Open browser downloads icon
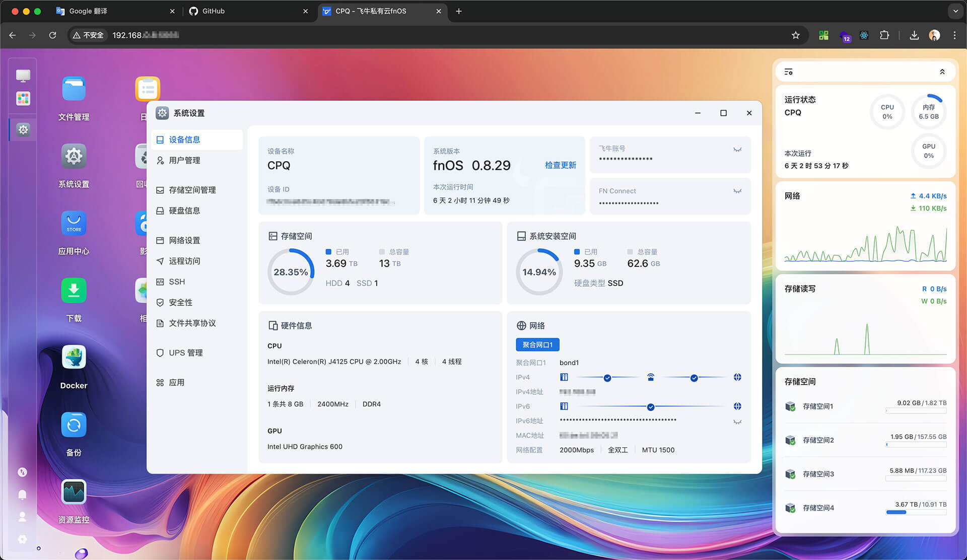The width and height of the screenshot is (967, 560). (914, 35)
